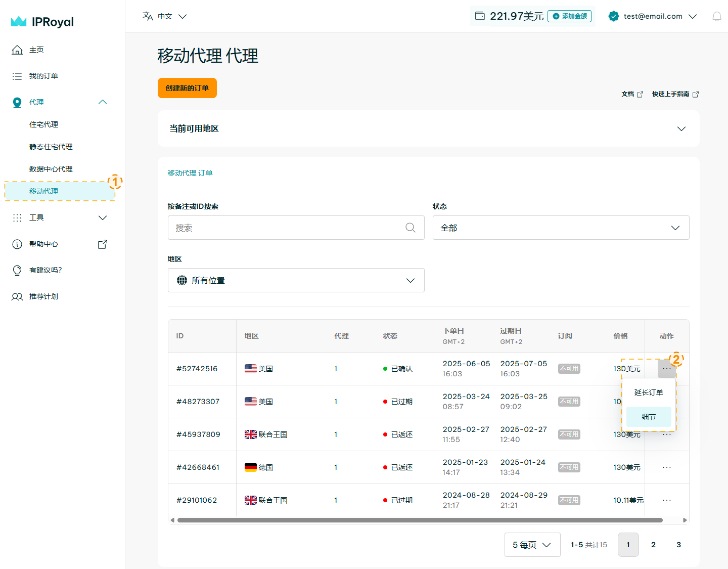The height and width of the screenshot is (569, 728).
Task: Expand the 当前可用地区 panel
Action: 681,128
